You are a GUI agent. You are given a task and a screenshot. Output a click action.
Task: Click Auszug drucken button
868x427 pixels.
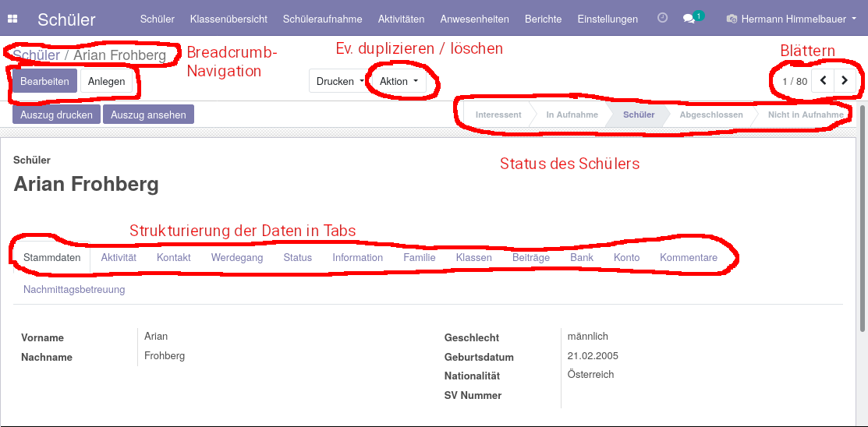tap(56, 115)
